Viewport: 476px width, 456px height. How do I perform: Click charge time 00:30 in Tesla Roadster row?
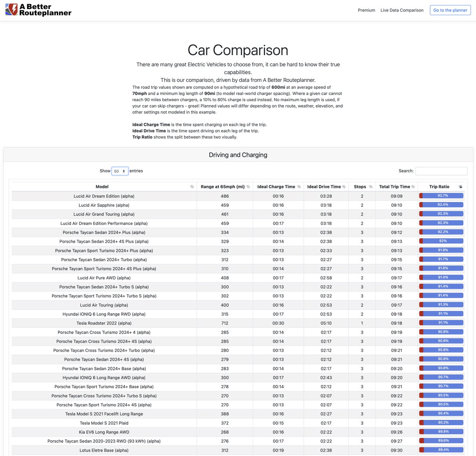click(x=278, y=323)
